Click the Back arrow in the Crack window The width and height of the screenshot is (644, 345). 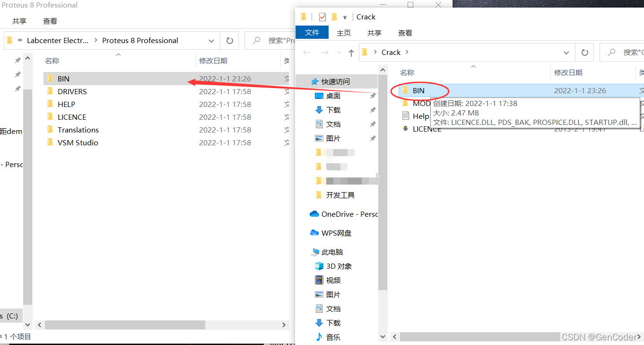(x=307, y=53)
